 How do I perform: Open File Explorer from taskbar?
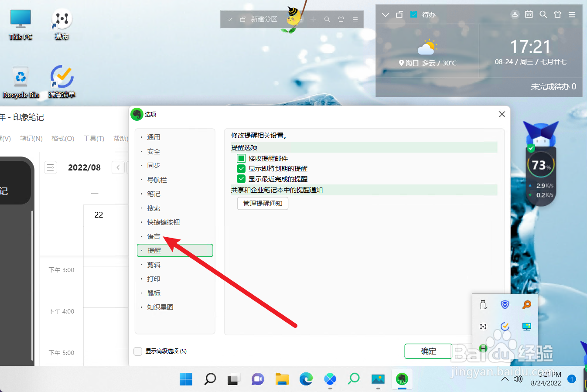click(282, 379)
